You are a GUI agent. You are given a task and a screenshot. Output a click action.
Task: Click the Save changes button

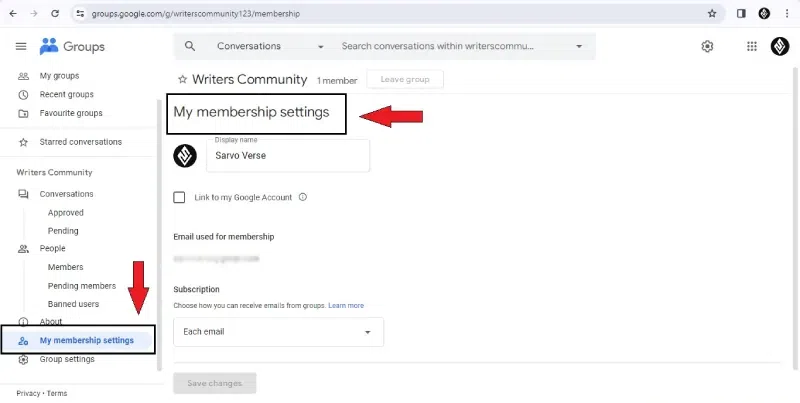tap(215, 383)
